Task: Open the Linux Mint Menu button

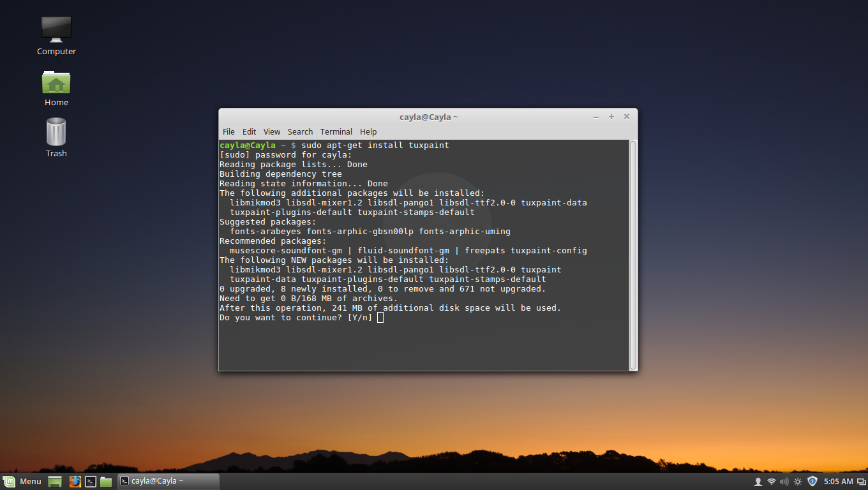Action: pyautogui.click(x=22, y=481)
